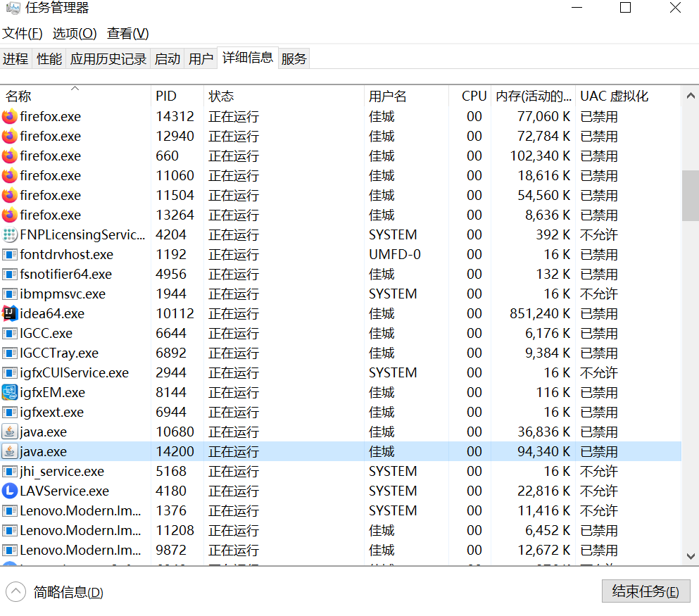The height and width of the screenshot is (616, 699).
Task: Click the Lenovo.Modern icon for PID 11208
Action: tap(10, 530)
